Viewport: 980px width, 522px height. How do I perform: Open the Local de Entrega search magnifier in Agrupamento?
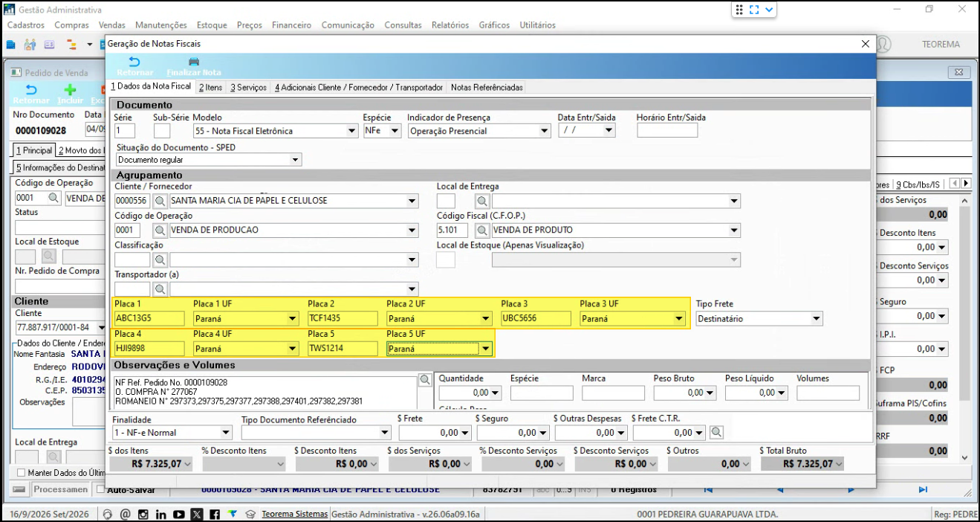(482, 201)
